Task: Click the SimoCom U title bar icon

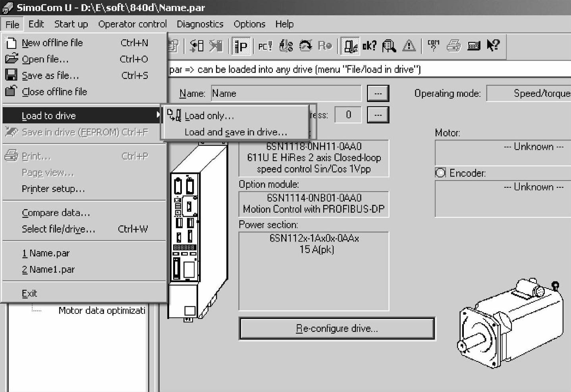Action: click(x=8, y=8)
